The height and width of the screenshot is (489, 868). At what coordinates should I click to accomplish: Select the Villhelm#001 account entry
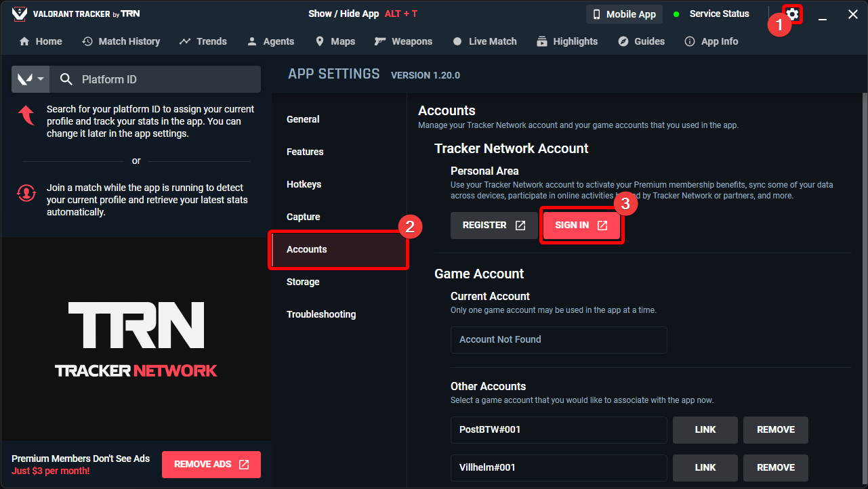559,468
